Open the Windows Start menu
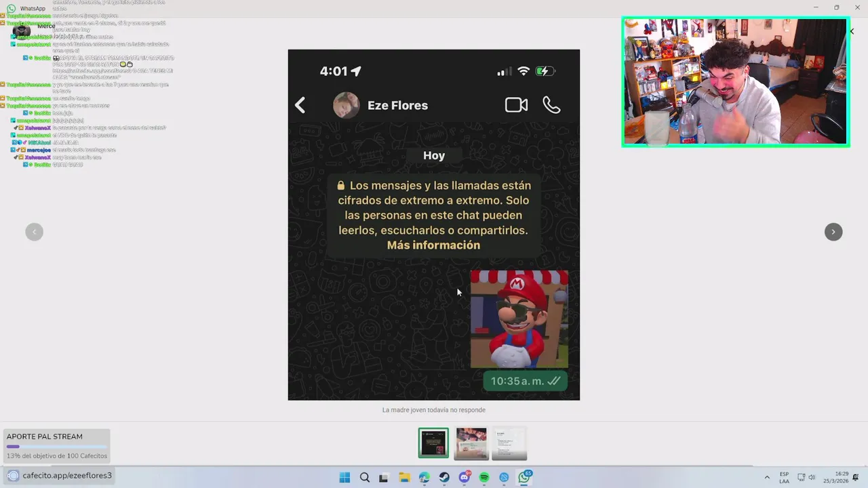Image resolution: width=868 pixels, height=488 pixels. [x=344, y=477]
